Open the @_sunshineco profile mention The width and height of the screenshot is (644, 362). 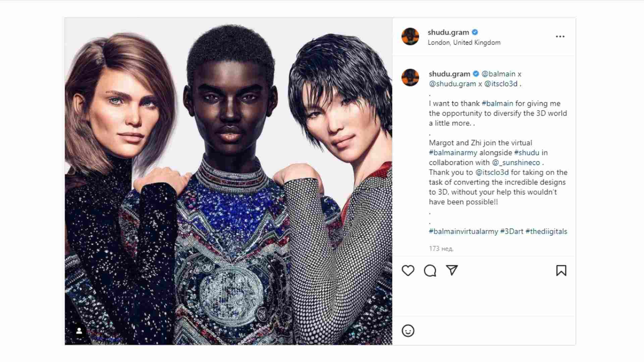516,163
